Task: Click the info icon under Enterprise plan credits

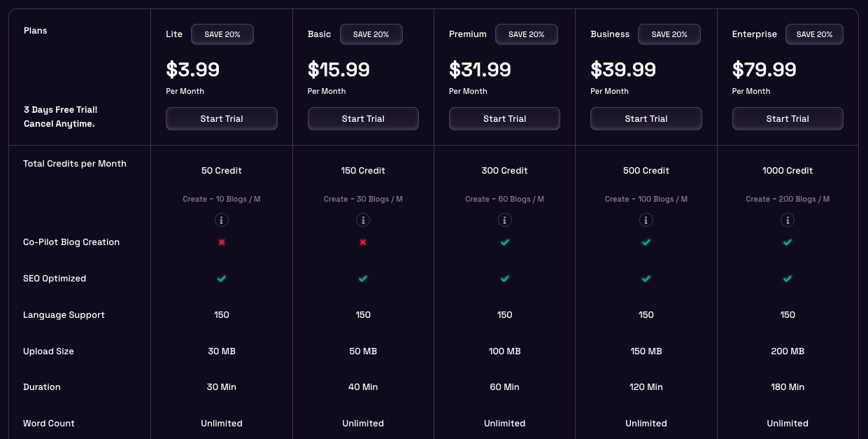Action: 788,220
